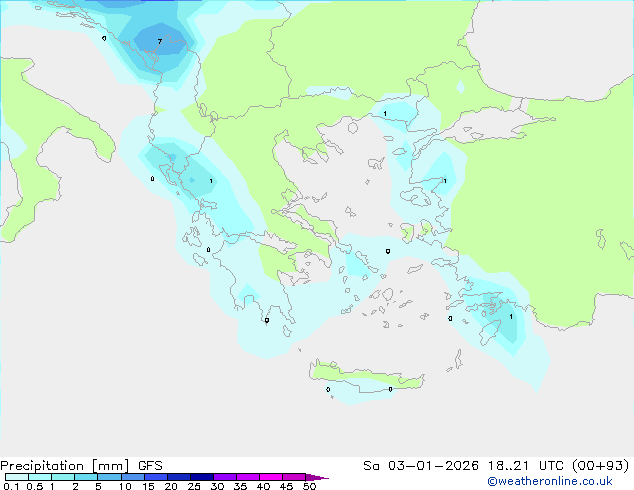Pick the 1–2 mm legend swatch
Viewport: 634px width, 490px height.
[x=63, y=477]
